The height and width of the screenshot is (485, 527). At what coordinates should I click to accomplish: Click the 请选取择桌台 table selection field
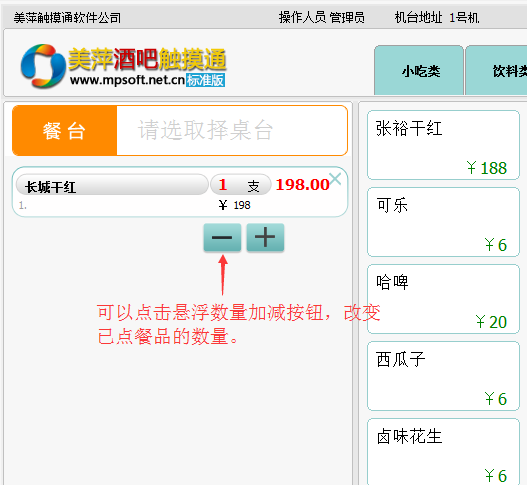pyautogui.click(x=232, y=130)
